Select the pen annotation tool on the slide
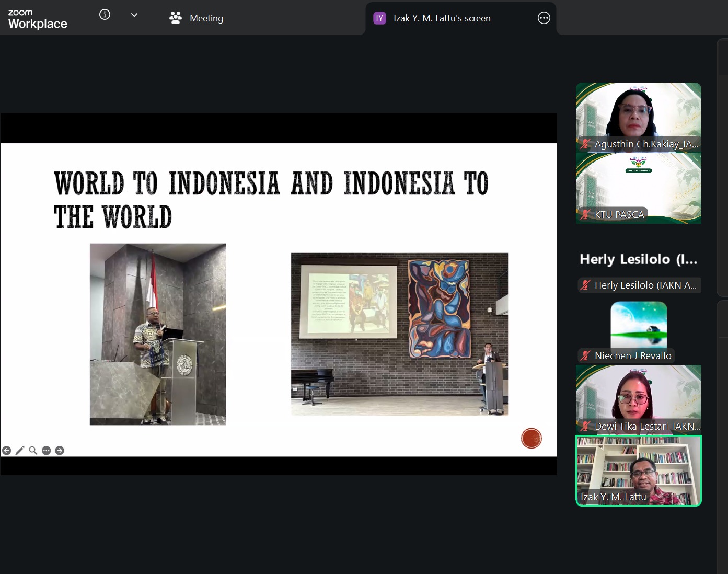Image resolution: width=728 pixels, height=574 pixels. click(20, 451)
